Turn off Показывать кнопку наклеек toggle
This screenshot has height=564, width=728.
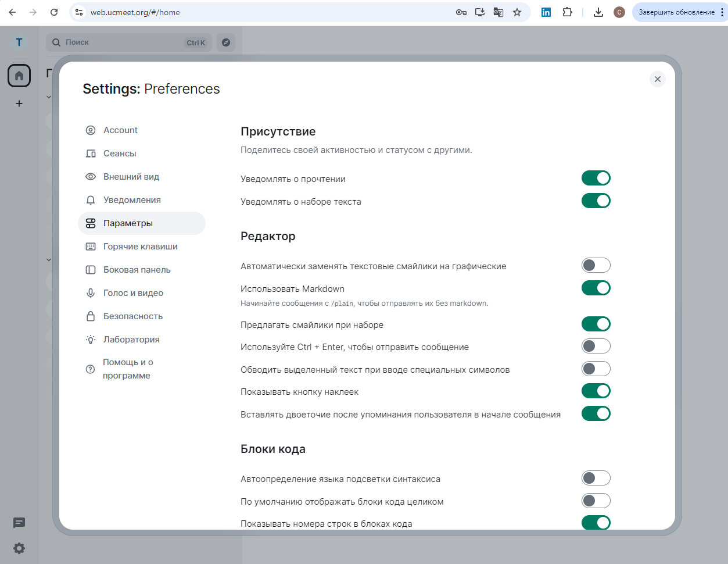click(x=596, y=391)
